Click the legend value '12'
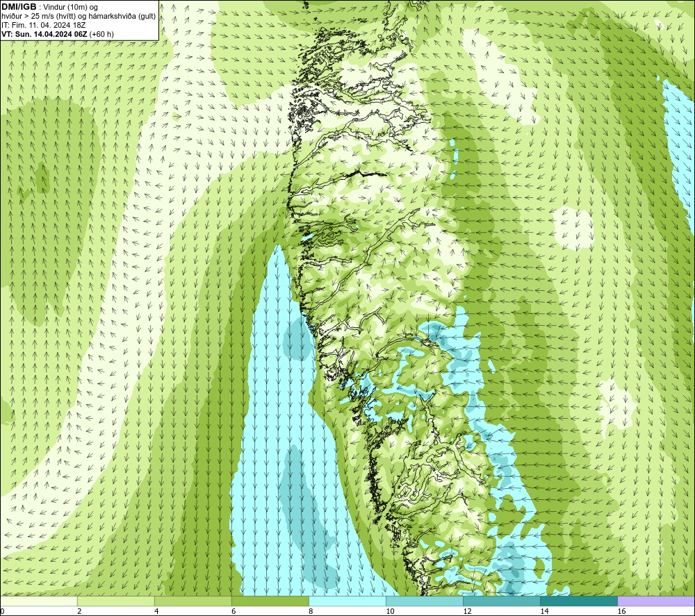The width and height of the screenshot is (695, 616). coord(467,612)
